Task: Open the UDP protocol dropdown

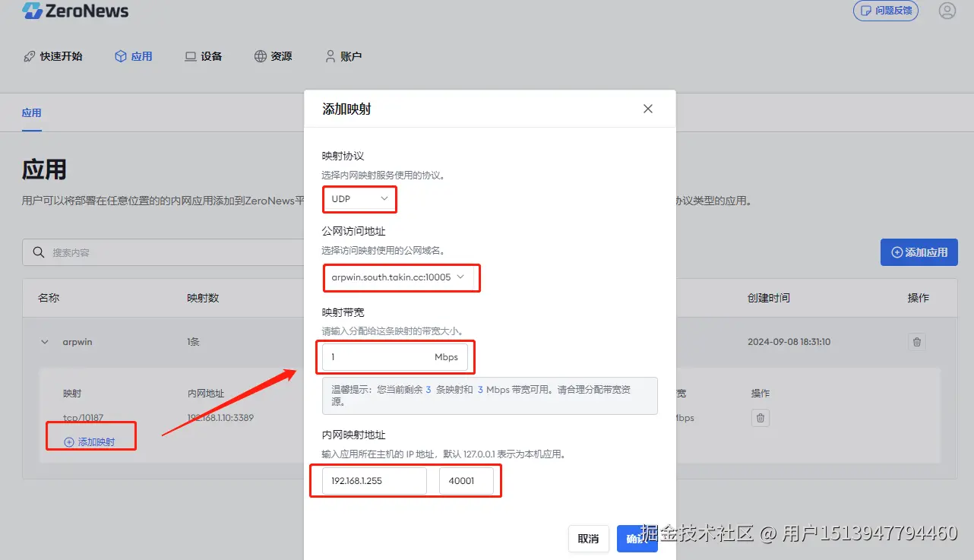Action: (360, 199)
